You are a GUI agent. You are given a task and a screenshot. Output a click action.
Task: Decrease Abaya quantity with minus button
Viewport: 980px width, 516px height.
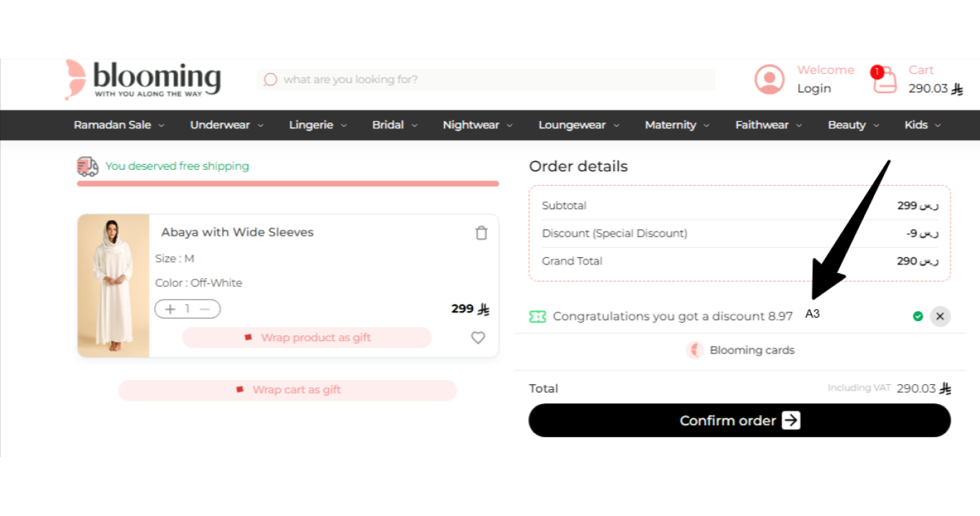(205, 309)
